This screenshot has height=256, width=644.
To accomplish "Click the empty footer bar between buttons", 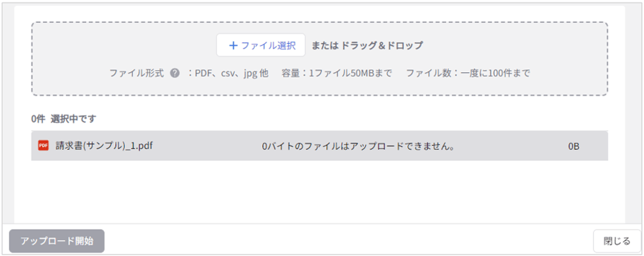I will (x=348, y=241).
